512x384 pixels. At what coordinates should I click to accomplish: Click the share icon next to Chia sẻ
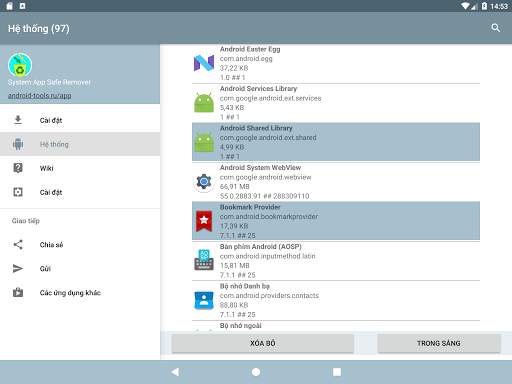tap(18, 245)
